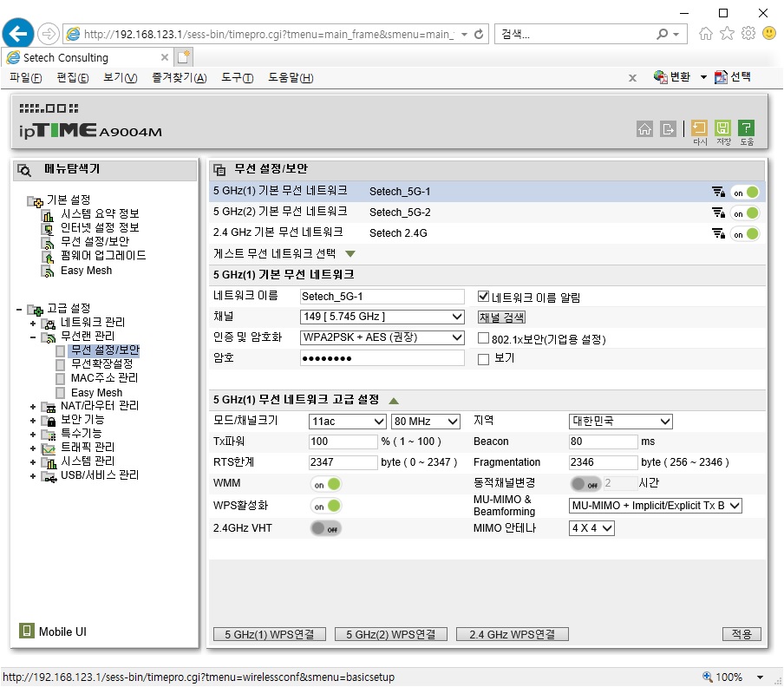784x687 pixels.
Task: Open the 지역 대한민국 dropdown
Action: coord(620,422)
